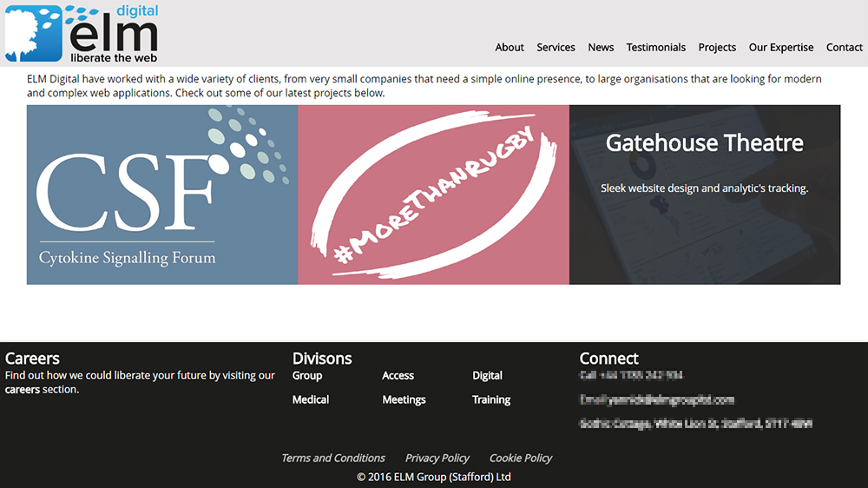This screenshot has height=488, width=868.
Task: Go to the Contact page
Action: tap(845, 48)
